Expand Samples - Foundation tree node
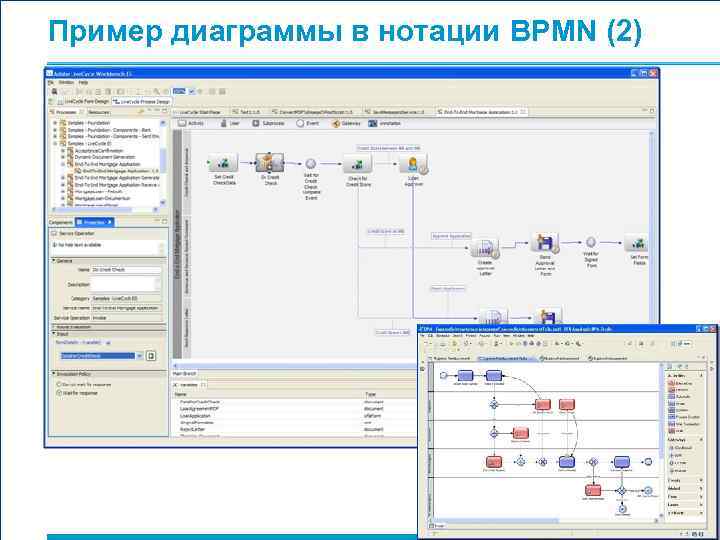The height and width of the screenshot is (540, 720). pyautogui.click(x=56, y=123)
